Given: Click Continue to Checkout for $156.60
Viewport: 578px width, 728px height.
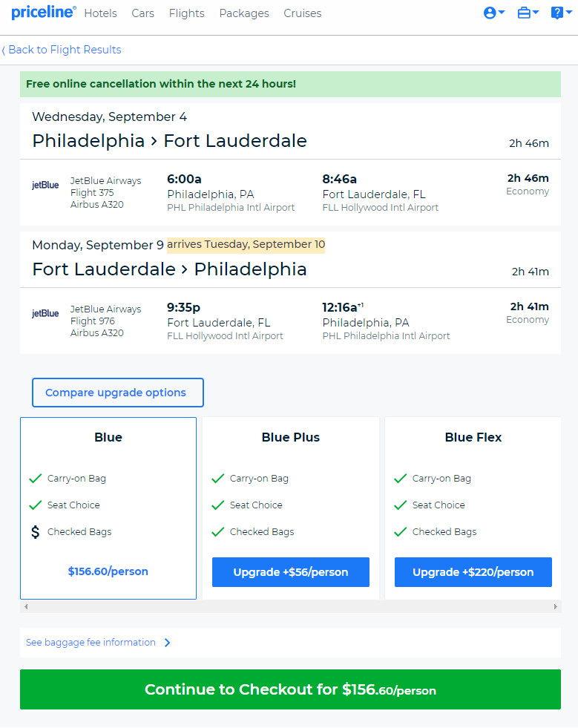Looking at the screenshot, I should click(290, 689).
